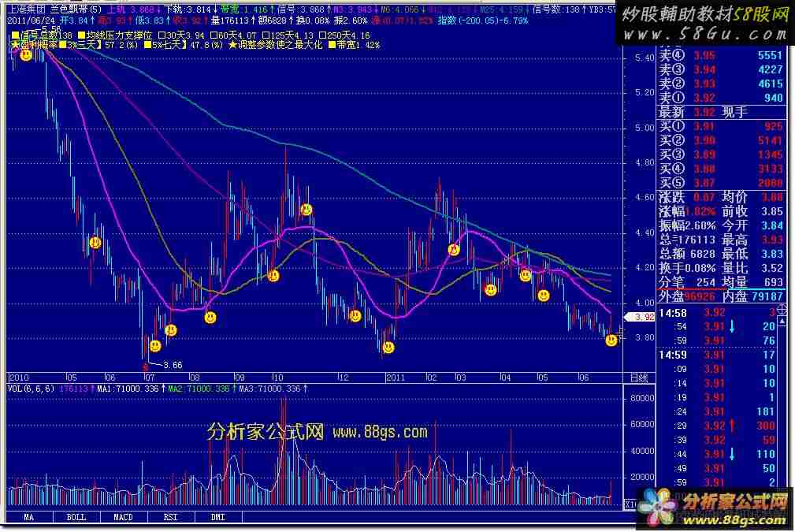Open the MACD indicator tab
Viewport: 795px width, 532px height.
124,517
